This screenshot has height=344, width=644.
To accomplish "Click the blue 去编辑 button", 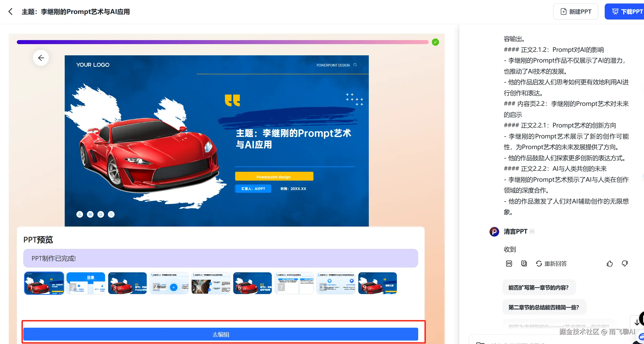I will tap(220, 334).
